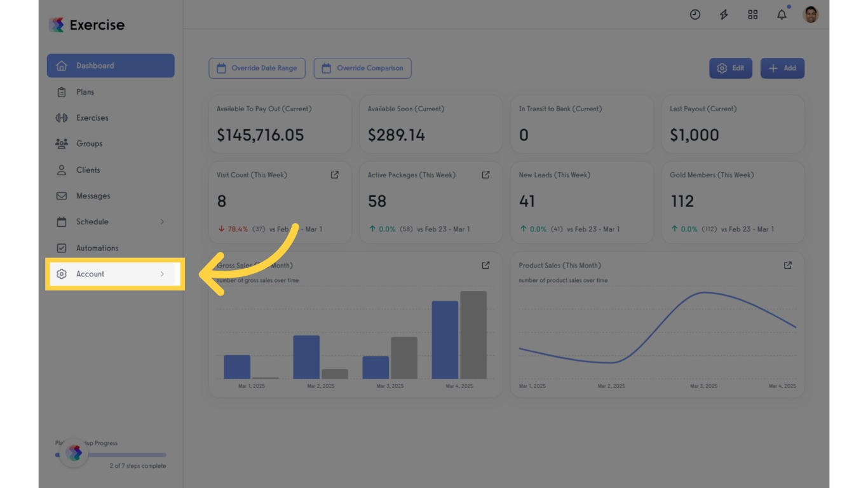Viewport: 868px width, 488px height.
Task: Click the Add button
Action: 782,68
